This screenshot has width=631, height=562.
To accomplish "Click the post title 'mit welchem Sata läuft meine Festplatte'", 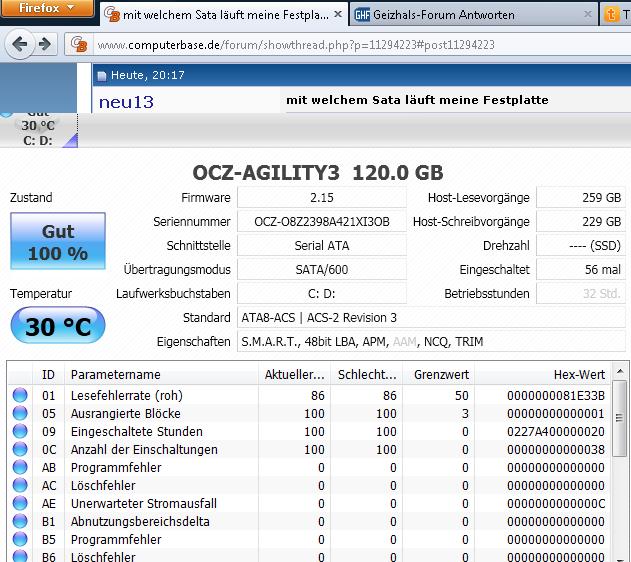I will 417,100.
